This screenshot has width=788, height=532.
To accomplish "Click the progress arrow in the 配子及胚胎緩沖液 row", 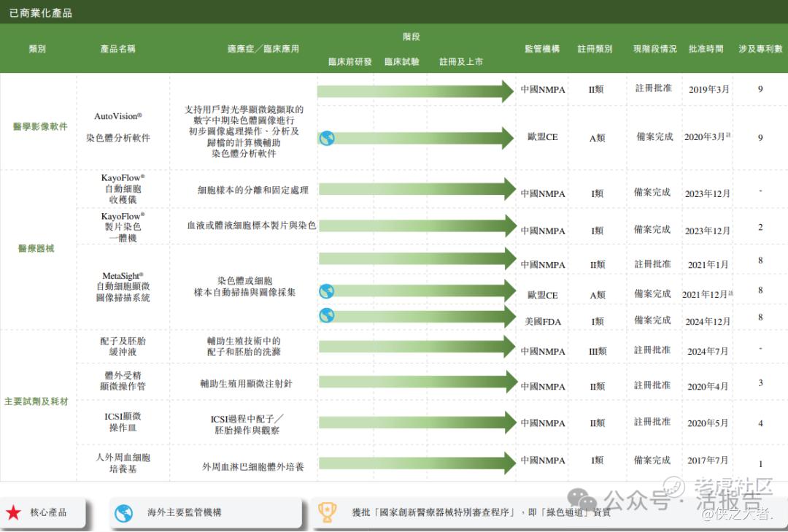I will coord(417,347).
